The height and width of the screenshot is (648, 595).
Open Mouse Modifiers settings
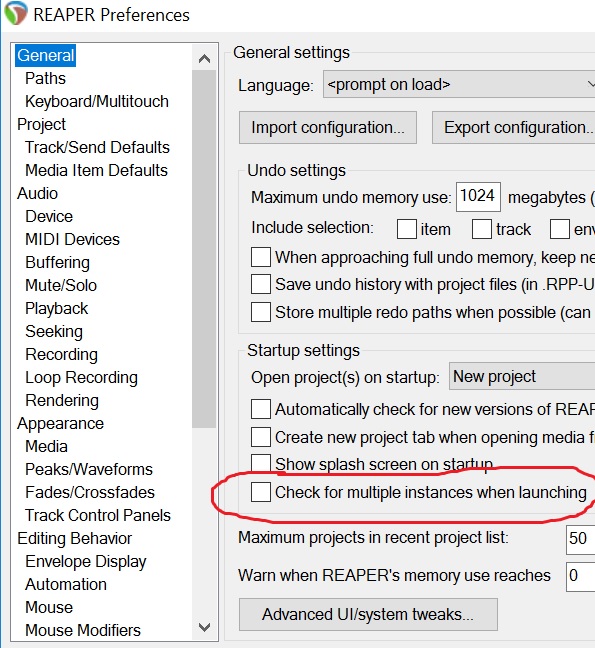point(83,630)
